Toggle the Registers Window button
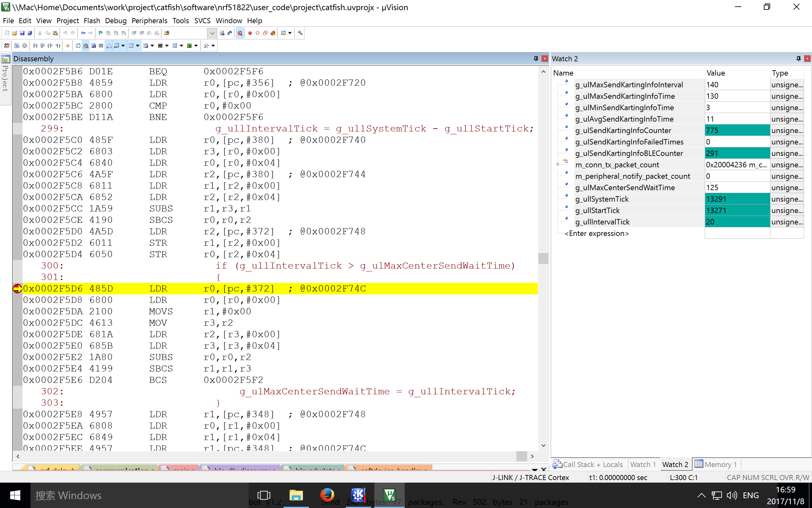Image resolution: width=812 pixels, height=508 pixels. [101, 46]
